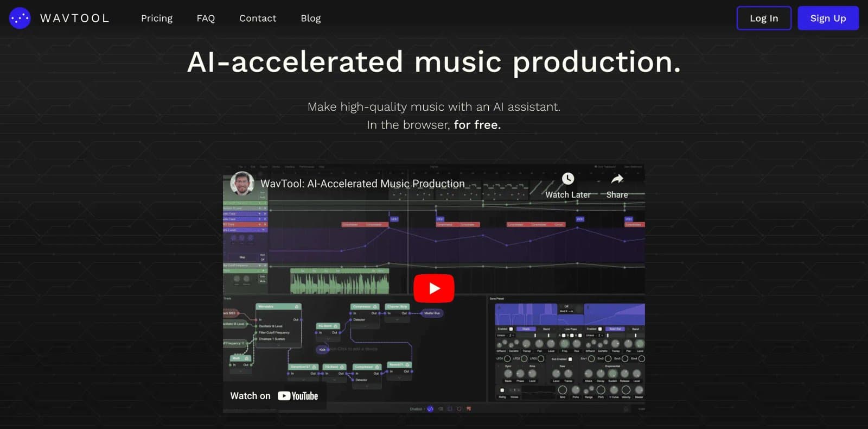Click the Share arrow icon
The width and height of the screenshot is (868, 429).
click(x=617, y=179)
